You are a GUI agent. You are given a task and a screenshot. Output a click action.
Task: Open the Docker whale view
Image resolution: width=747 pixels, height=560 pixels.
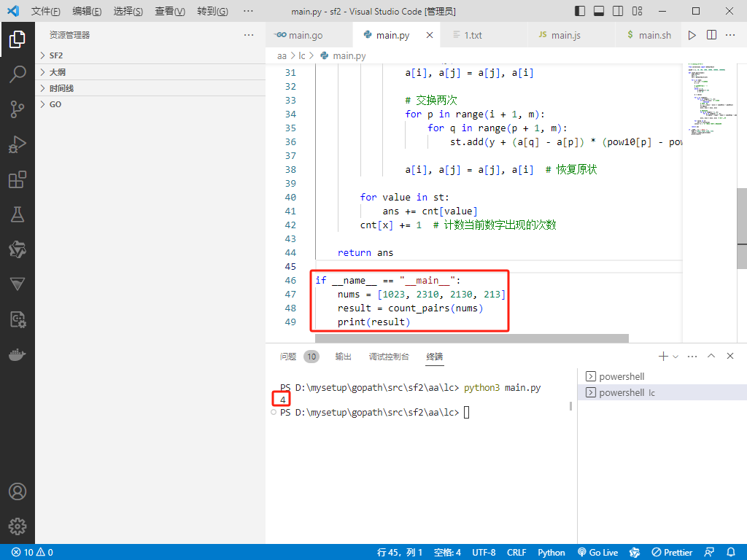click(18, 355)
